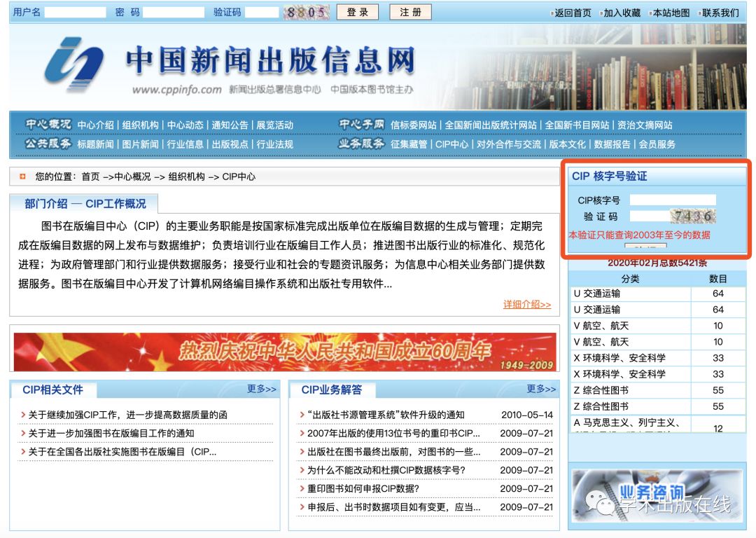
Task: Open 关于继续加强CIP工作 document link
Action: click(x=128, y=415)
